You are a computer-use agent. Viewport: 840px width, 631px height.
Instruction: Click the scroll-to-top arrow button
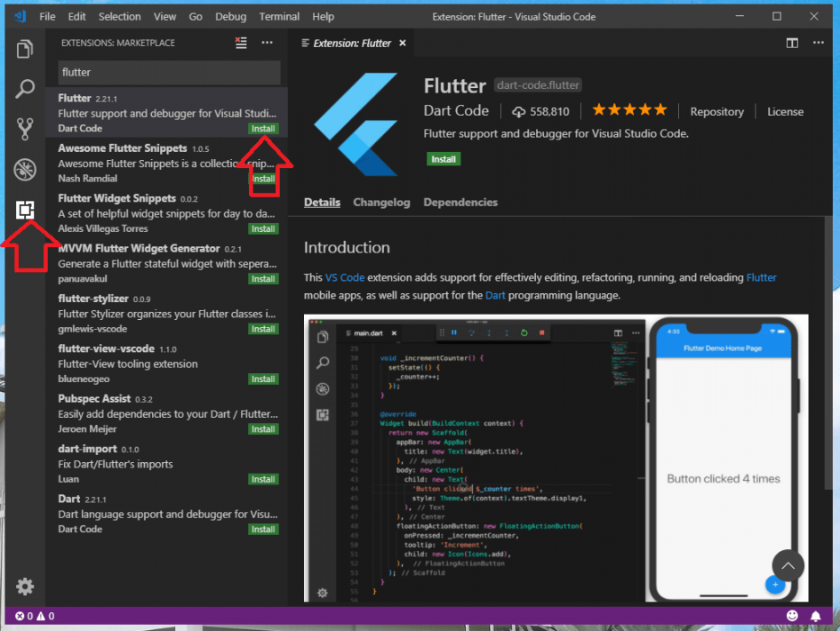pyautogui.click(x=788, y=565)
